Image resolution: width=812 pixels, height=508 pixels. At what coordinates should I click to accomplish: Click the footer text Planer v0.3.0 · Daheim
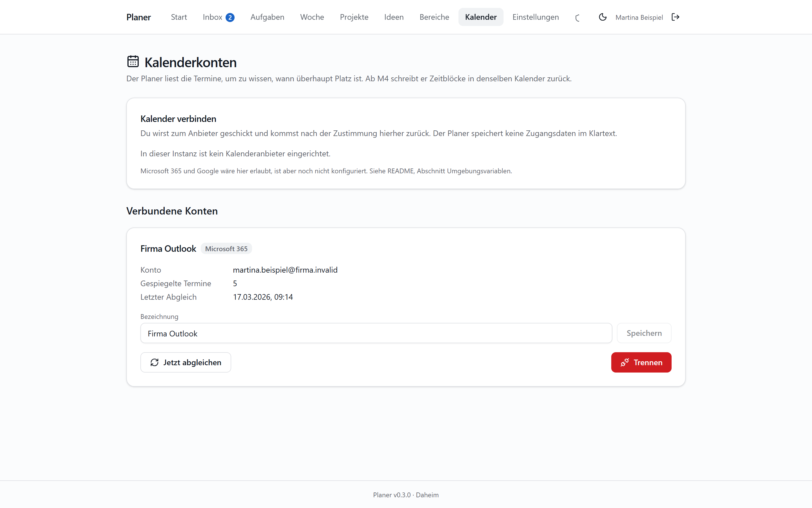406,495
